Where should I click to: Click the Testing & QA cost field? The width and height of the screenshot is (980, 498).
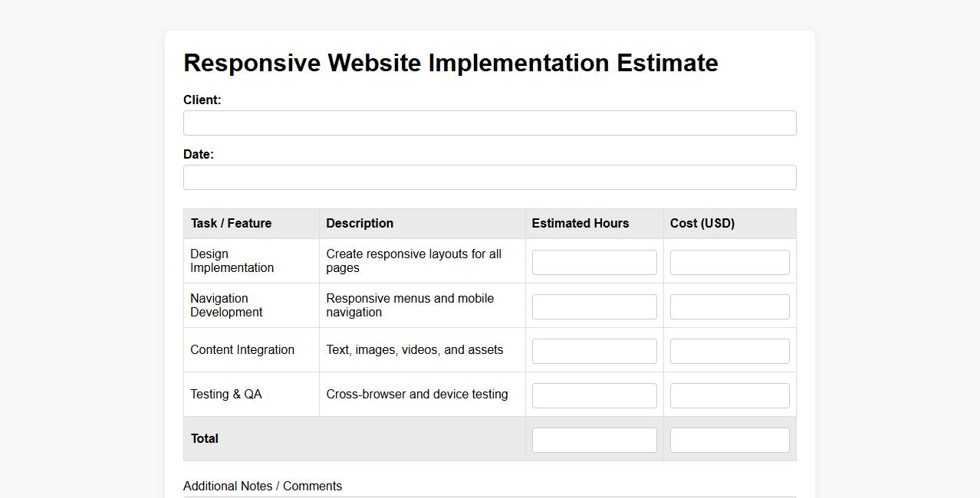pyautogui.click(x=729, y=395)
